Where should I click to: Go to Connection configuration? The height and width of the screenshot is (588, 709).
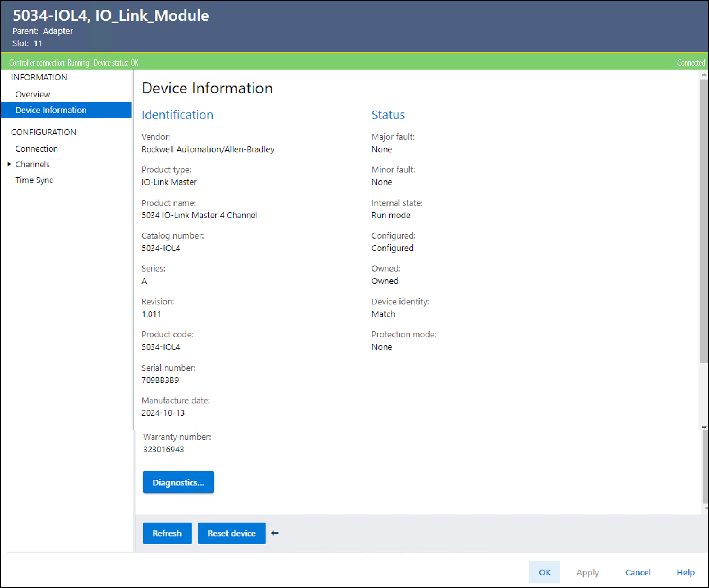tap(37, 149)
